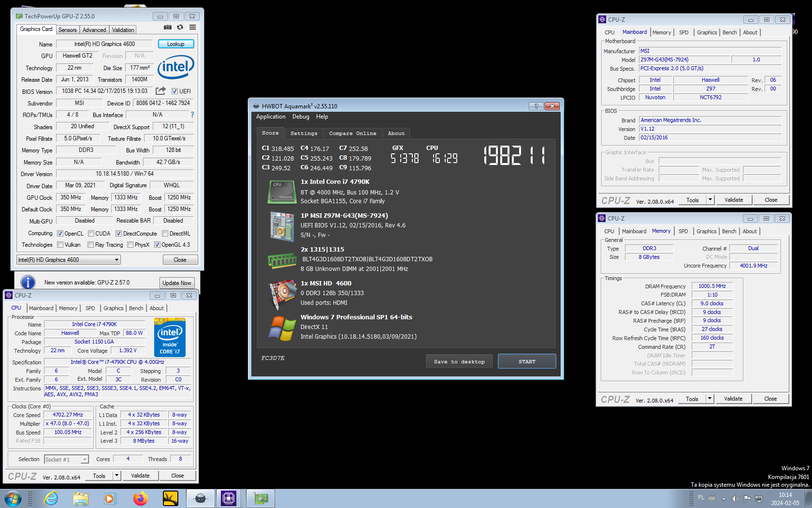Open Windows Media Player from the taskbar

(110, 498)
